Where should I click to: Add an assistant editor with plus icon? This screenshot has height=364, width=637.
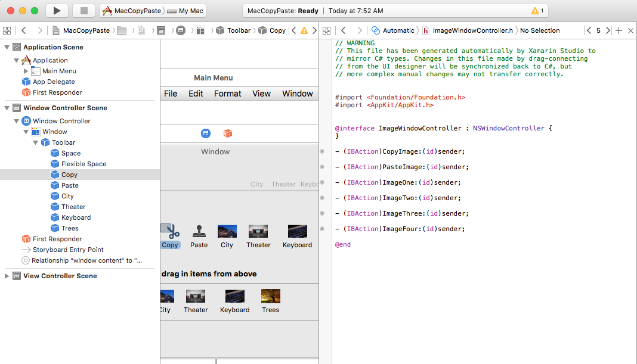click(x=619, y=30)
